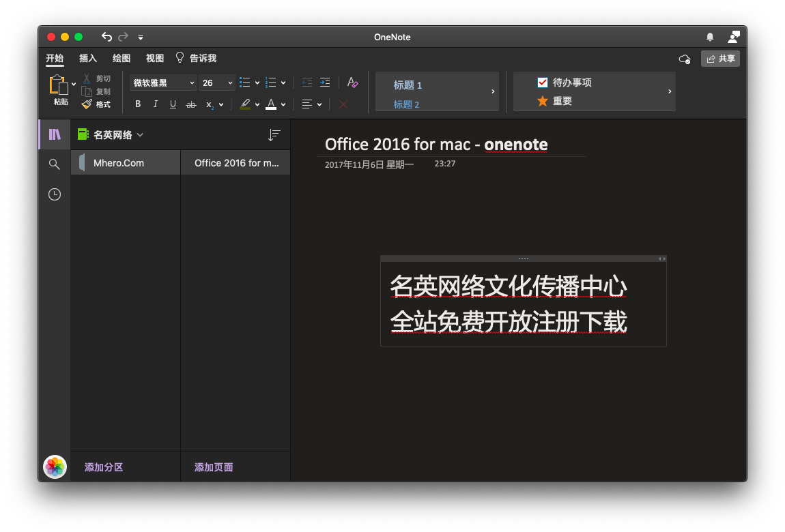Show notebooks list in sidebar
785x532 pixels.
click(55, 134)
